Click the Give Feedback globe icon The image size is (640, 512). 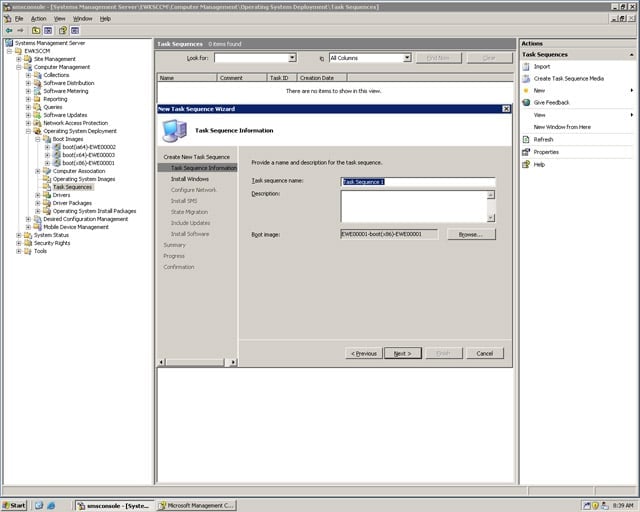click(x=526, y=102)
